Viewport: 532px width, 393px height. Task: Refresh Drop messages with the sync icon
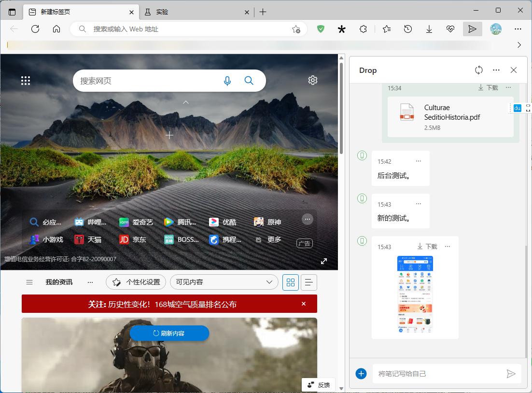pyautogui.click(x=478, y=70)
